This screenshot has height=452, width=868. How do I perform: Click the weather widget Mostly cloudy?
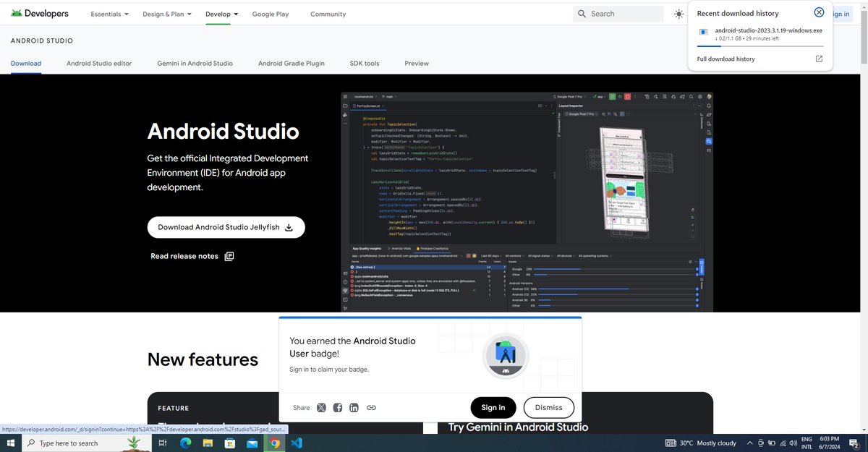click(x=700, y=443)
